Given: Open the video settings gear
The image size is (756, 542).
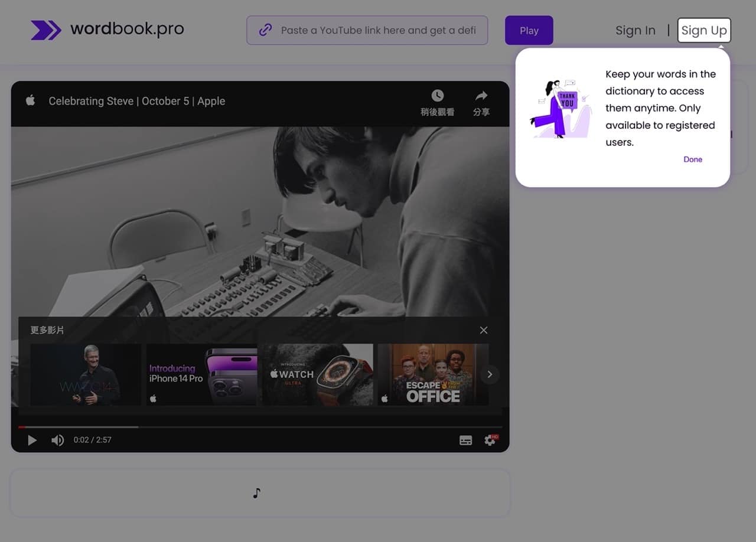Looking at the screenshot, I should point(490,440).
